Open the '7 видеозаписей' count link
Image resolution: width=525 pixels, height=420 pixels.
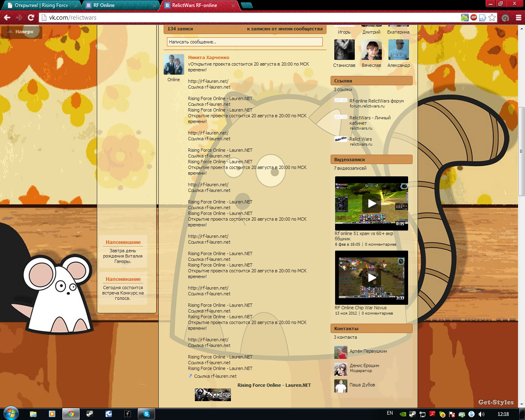[350, 168]
